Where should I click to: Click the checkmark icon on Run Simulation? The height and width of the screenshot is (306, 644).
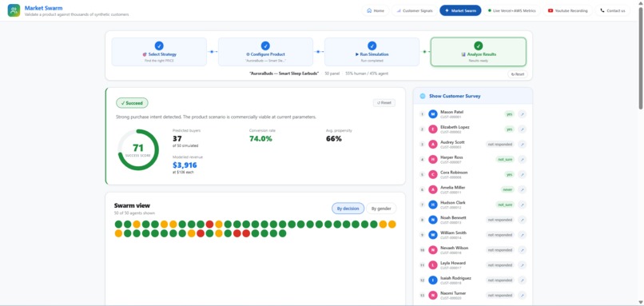[372, 46]
